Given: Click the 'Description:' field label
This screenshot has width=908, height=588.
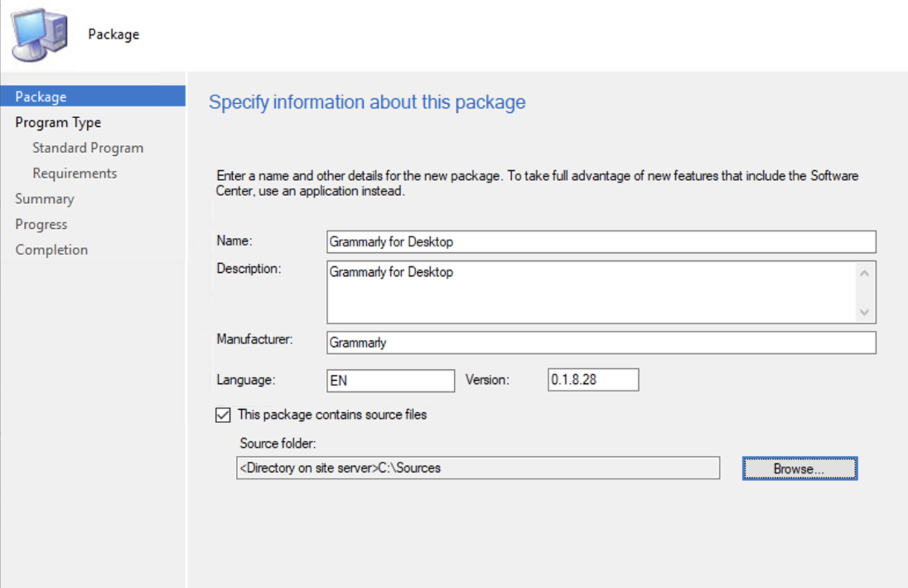Looking at the screenshot, I should pos(249,268).
